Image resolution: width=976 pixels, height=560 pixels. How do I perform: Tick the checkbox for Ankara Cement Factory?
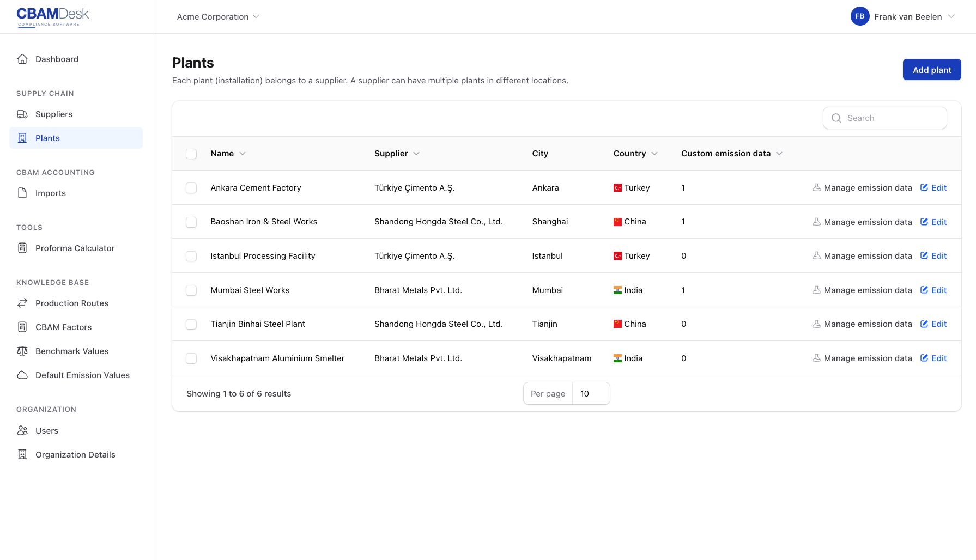coord(191,187)
